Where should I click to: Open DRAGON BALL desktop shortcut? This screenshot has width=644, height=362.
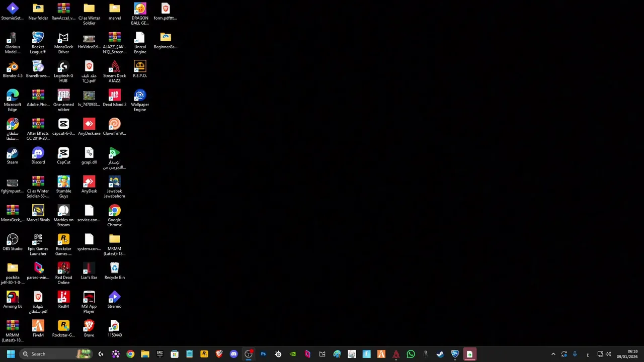[140, 15]
